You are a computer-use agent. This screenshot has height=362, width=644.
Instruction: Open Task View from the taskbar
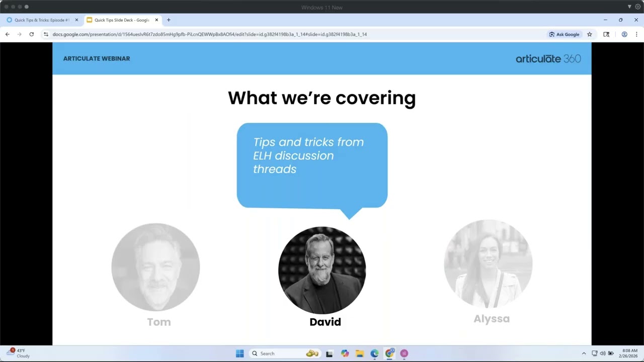click(329, 353)
